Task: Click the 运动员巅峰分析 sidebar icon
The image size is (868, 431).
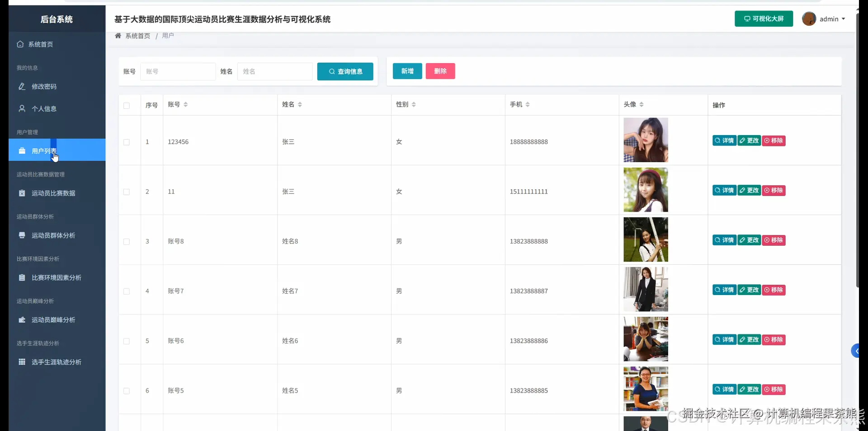Action: [22, 319]
